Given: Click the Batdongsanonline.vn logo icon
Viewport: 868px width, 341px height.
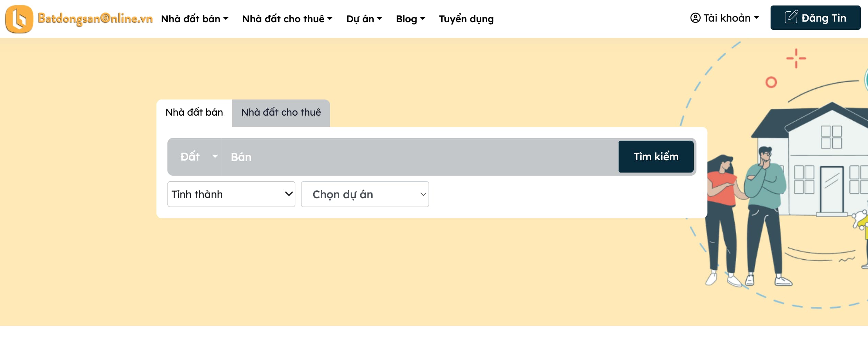Looking at the screenshot, I should 19,18.
